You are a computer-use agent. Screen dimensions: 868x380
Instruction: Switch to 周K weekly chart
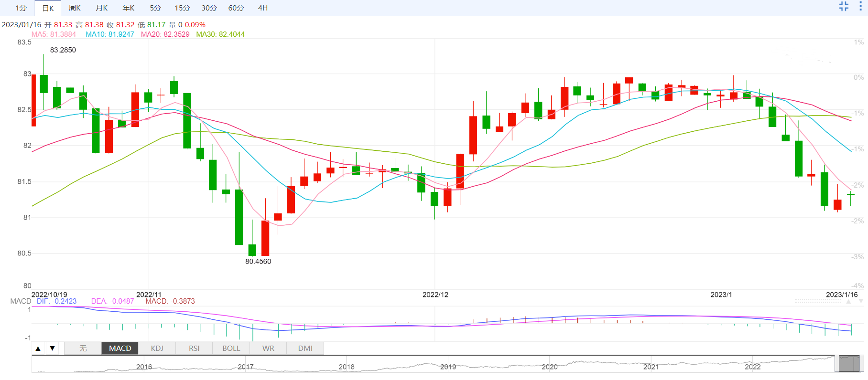75,8
